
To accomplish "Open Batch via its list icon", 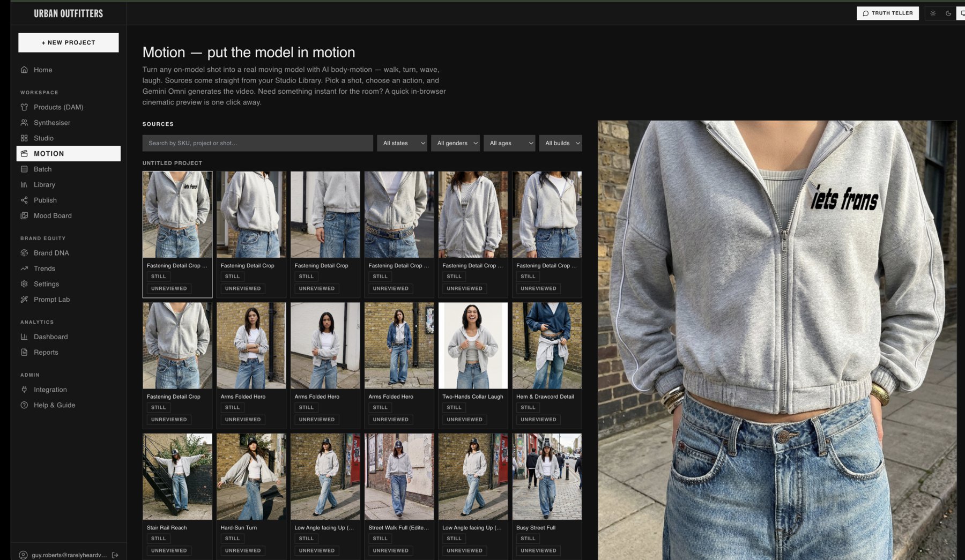I will click(24, 169).
